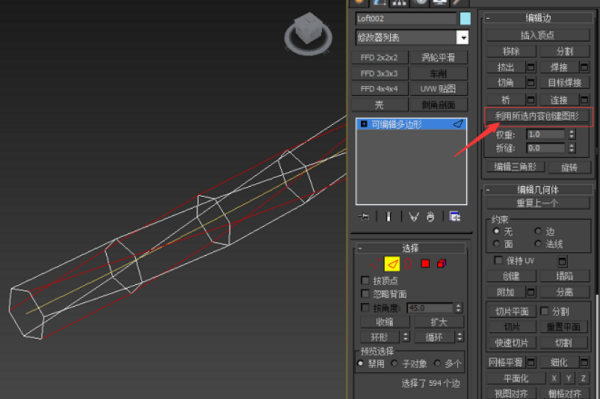Collapse the 编辑几何体 rollout
The width and height of the screenshot is (600, 399).
point(488,190)
